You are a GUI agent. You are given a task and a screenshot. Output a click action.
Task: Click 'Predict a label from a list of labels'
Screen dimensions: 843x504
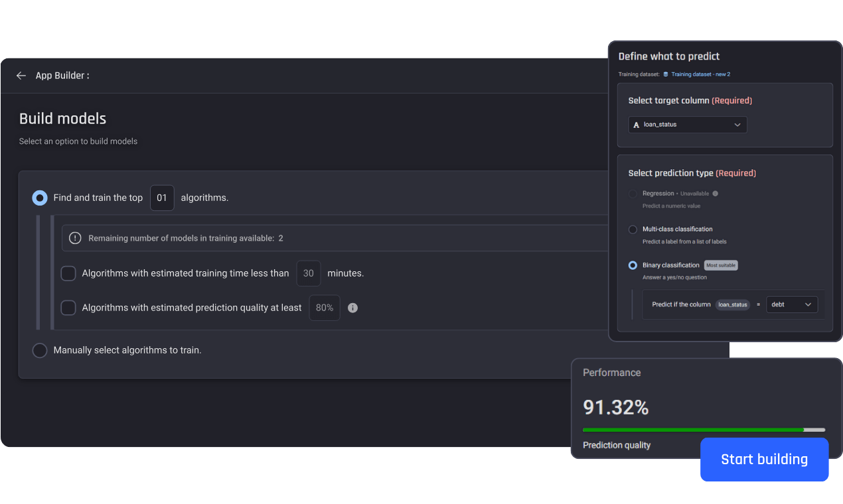coord(684,241)
